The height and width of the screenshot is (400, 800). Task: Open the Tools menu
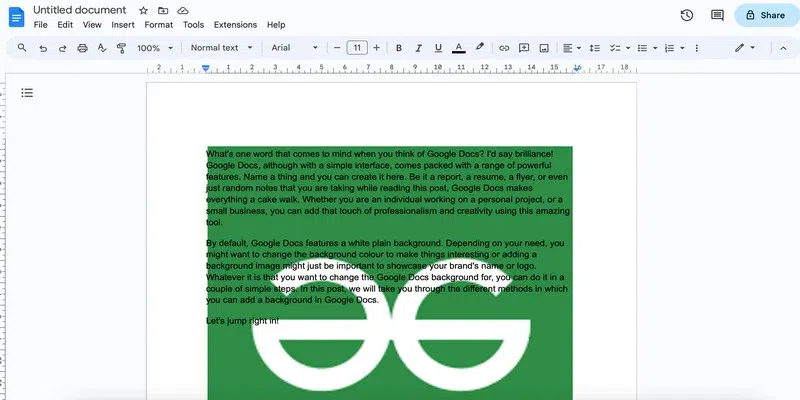point(193,24)
